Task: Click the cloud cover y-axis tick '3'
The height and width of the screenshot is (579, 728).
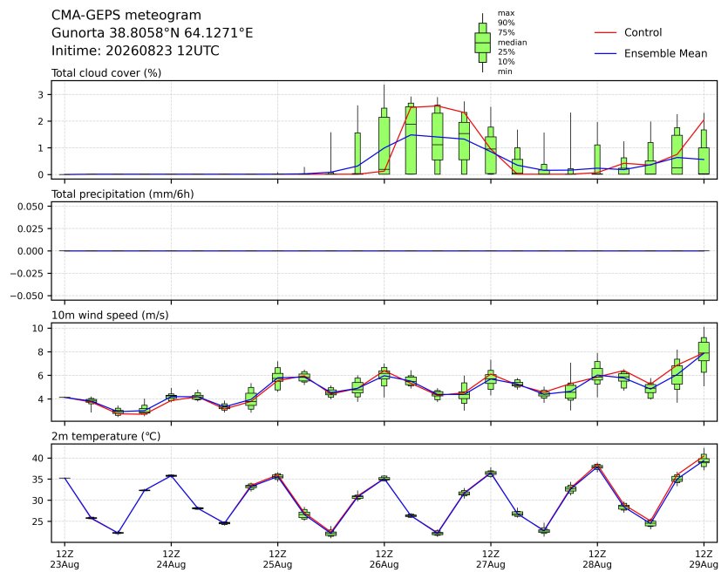Action: pos(41,95)
